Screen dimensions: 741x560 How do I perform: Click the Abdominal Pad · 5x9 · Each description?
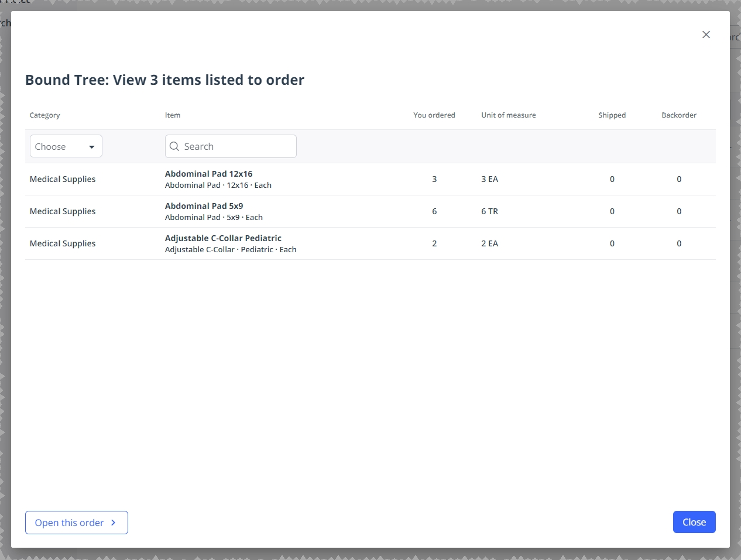[214, 218]
